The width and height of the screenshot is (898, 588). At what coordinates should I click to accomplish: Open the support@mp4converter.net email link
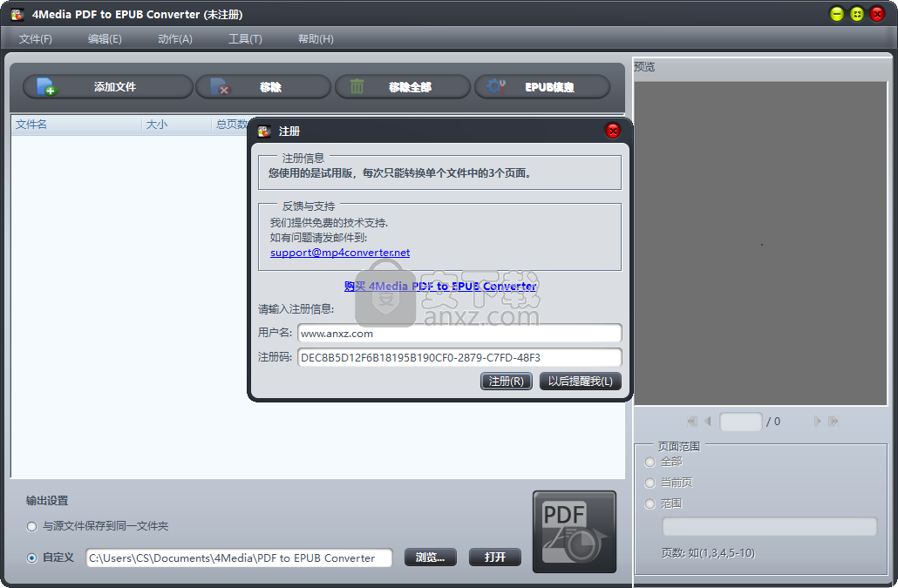coord(340,253)
